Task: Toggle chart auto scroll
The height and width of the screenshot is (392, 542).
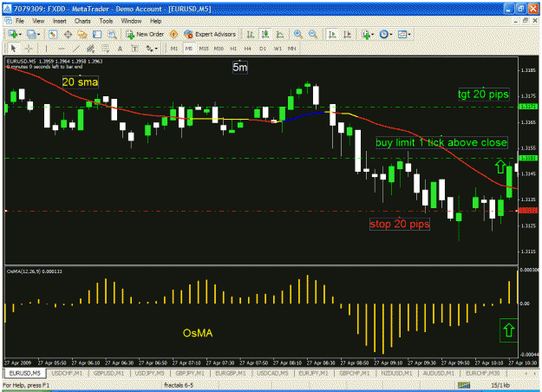Action: (x=332, y=34)
